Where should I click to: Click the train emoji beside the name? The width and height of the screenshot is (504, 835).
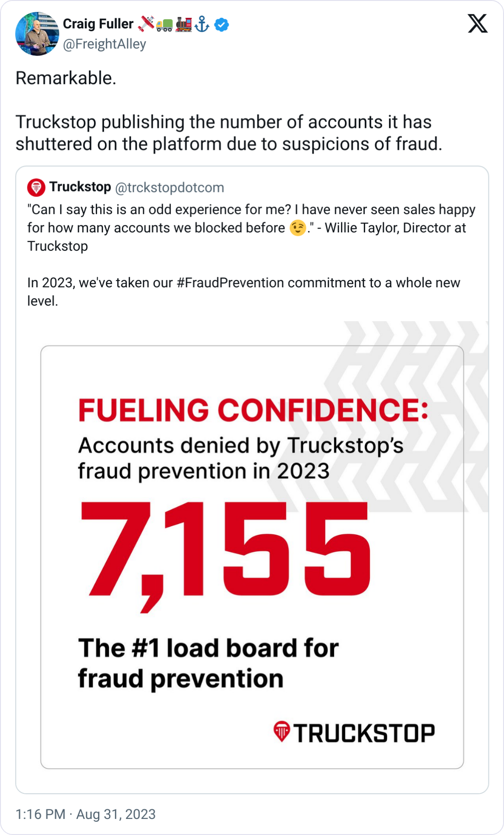click(184, 24)
